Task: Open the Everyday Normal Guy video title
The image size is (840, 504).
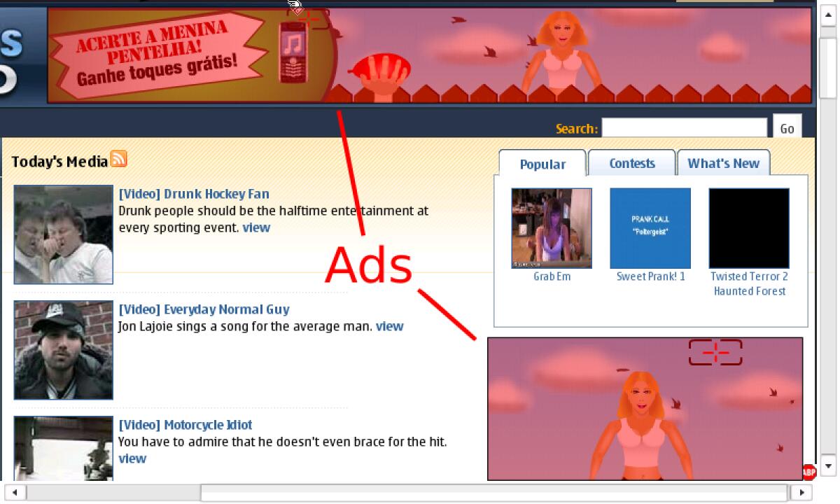Action: point(204,309)
